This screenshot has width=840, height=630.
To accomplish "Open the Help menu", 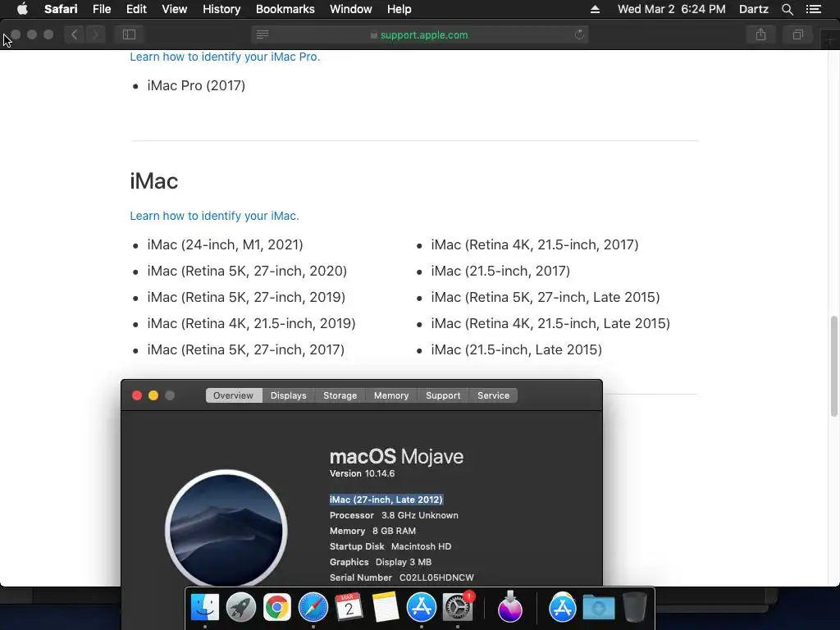I will point(399,9).
